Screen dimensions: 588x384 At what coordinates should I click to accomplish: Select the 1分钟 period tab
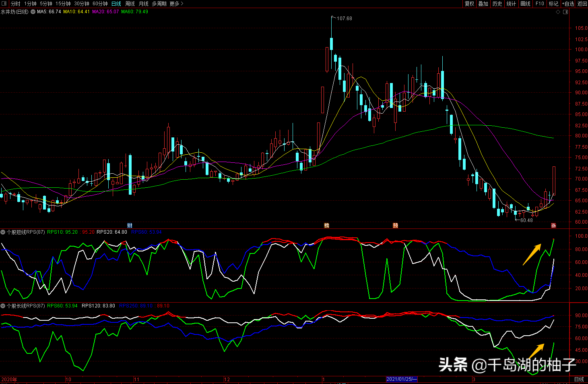pos(31,4)
